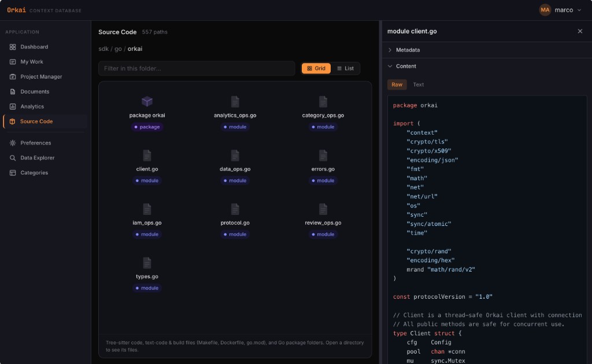This screenshot has height=364, width=592.
Task: Open the protocol.go file icon
Action: click(235, 209)
